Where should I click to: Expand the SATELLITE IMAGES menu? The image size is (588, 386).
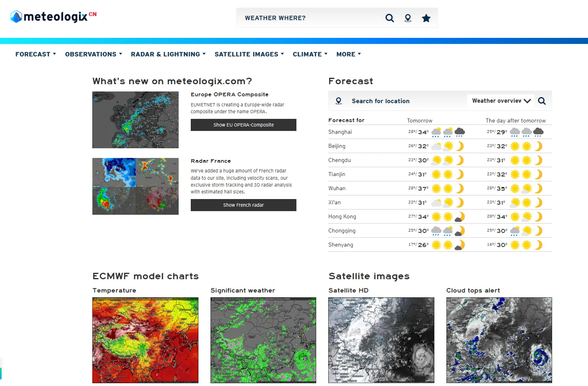249,54
